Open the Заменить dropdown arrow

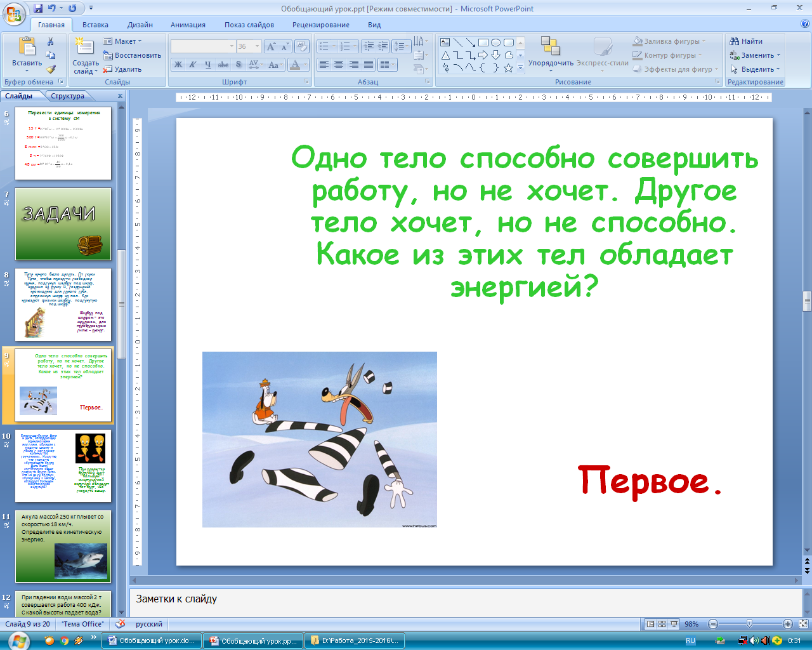pyautogui.click(x=779, y=55)
